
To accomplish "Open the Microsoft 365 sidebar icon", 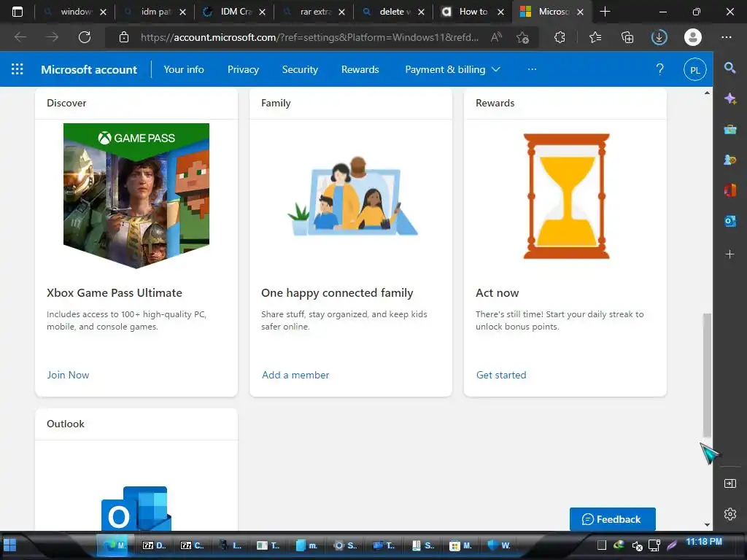I will click(x=729, y=190).
